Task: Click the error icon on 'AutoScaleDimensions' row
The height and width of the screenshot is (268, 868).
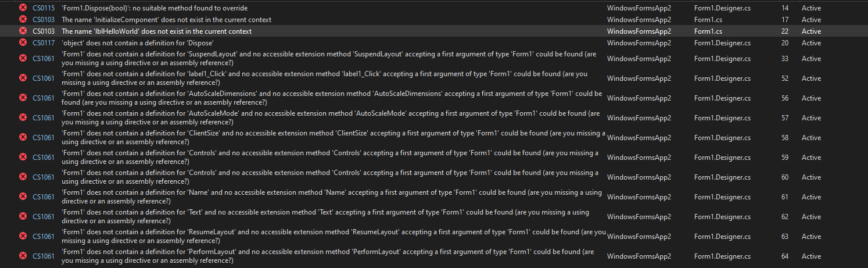Action: pos(23,98)
